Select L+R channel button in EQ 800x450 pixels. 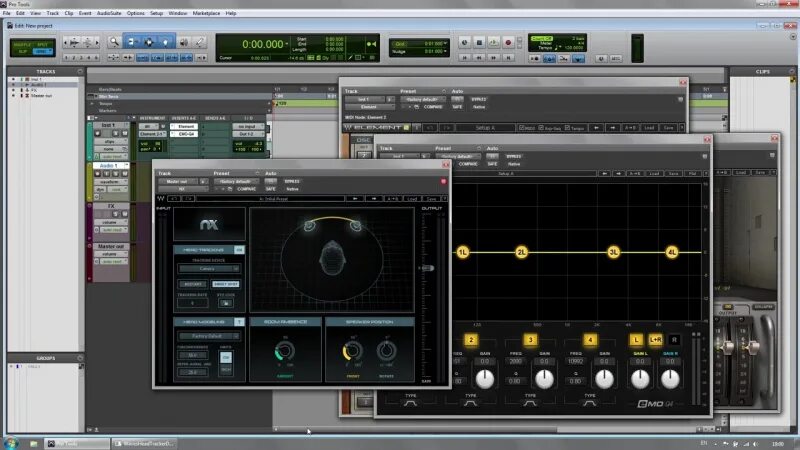656,340
